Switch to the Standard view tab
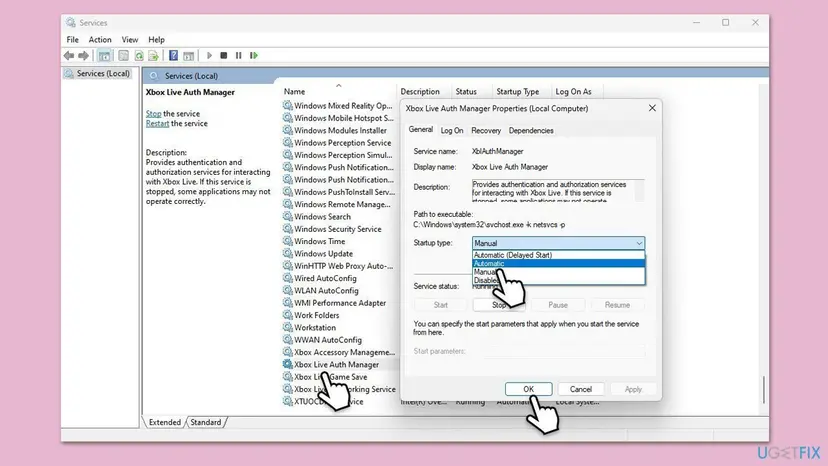 tap(205, 422)
